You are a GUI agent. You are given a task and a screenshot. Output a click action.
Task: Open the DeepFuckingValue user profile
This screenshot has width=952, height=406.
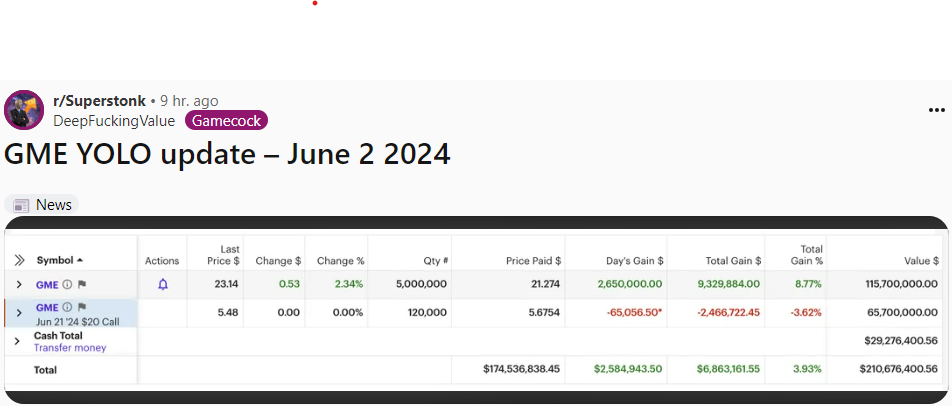point(114,121)
